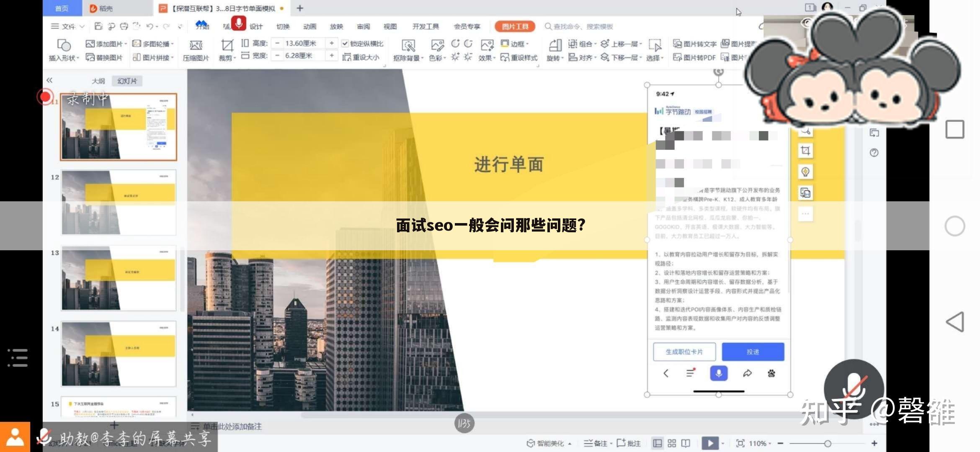
Task: Click the Notes (备注) button in the status bar
Action: 596,443
